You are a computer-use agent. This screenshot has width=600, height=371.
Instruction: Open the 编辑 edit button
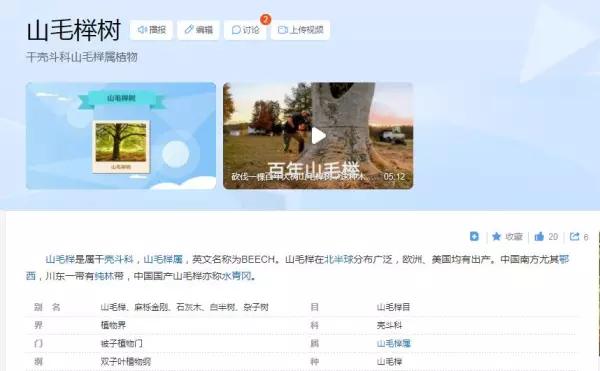(198, 30)
